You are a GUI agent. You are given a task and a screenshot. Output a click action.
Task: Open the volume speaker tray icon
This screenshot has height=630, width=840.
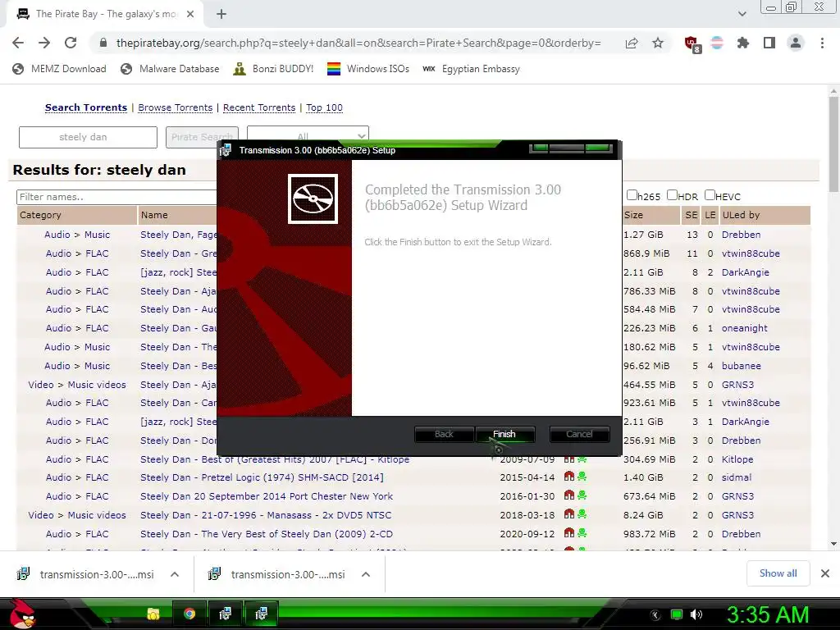point(696,614)
